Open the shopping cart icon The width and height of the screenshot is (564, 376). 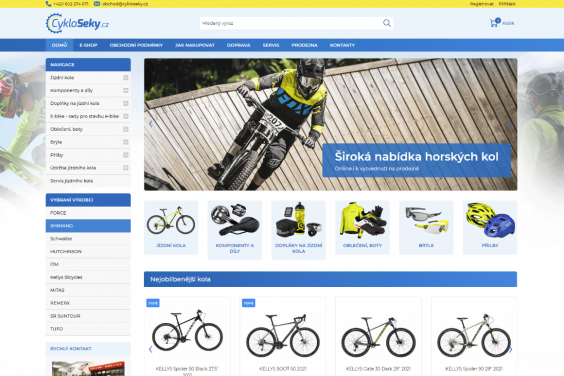pyautogui.click(x=495, y=23)
